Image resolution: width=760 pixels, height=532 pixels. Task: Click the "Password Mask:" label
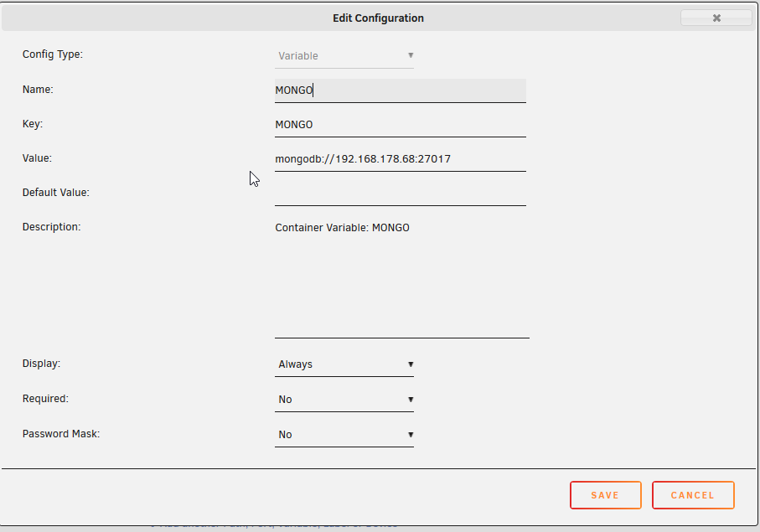tap(61, 434)
